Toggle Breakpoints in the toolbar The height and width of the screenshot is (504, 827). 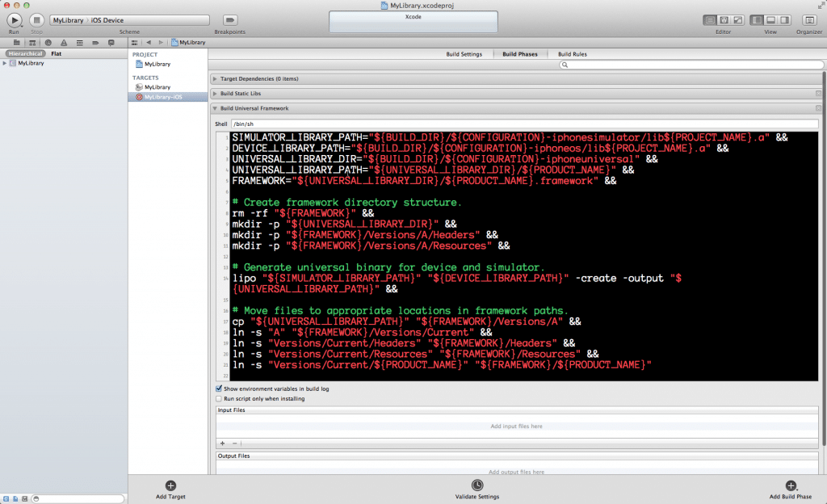pyautogui.click(x=230, y=20)
